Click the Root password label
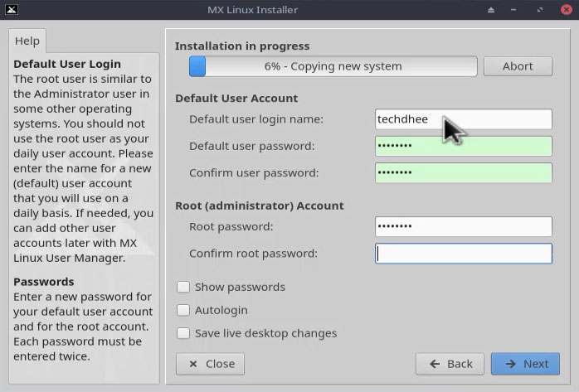579x392 pixels. pyautogui.click(x=231, y=226)
